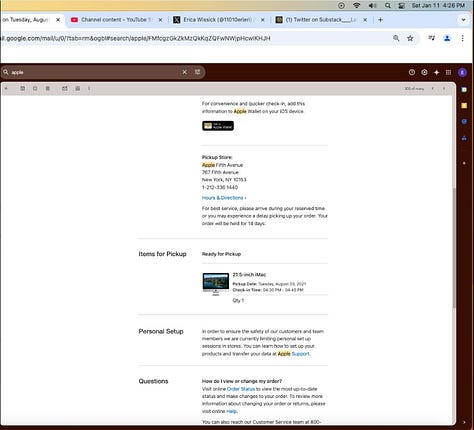Follow the Apple Support link

(x=301, y=354)
